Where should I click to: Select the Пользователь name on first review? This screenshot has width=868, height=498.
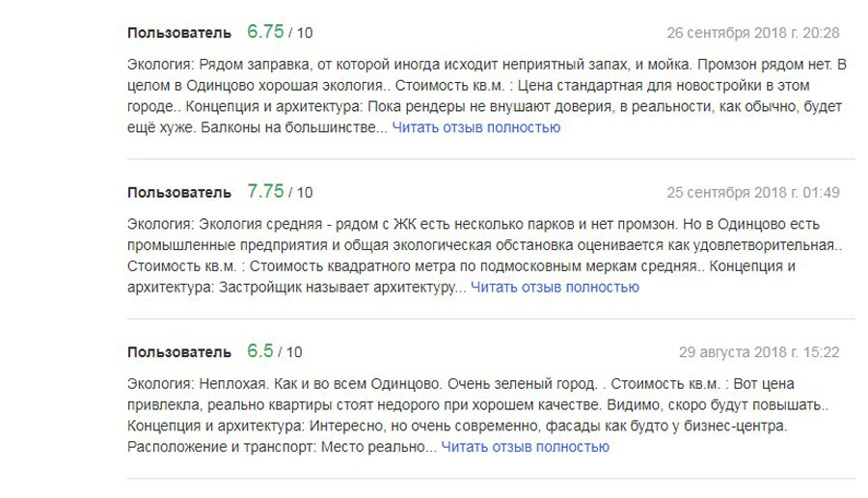click(178, 33)
